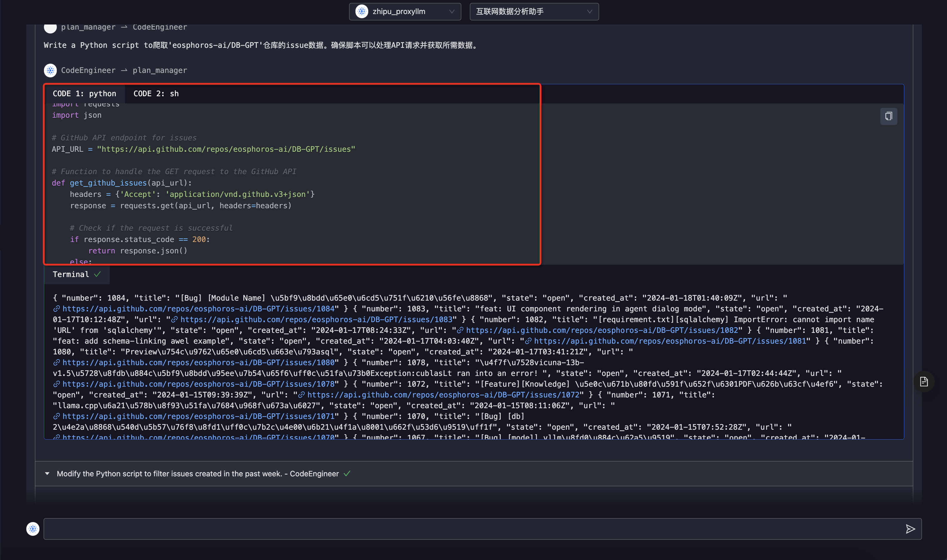This screenshot has height=560, width=947.
Task: Switch to the CODE 2: sh tab
Action: point(156,94)
